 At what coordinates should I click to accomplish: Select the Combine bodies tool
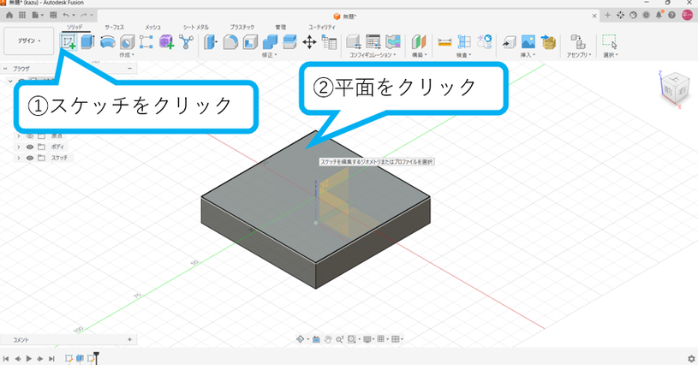click(x=270, y=42)
